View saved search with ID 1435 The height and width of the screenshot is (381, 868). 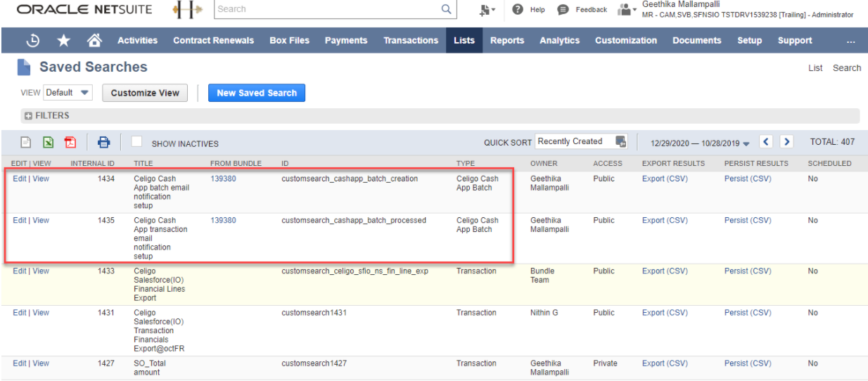click(41, 221)
